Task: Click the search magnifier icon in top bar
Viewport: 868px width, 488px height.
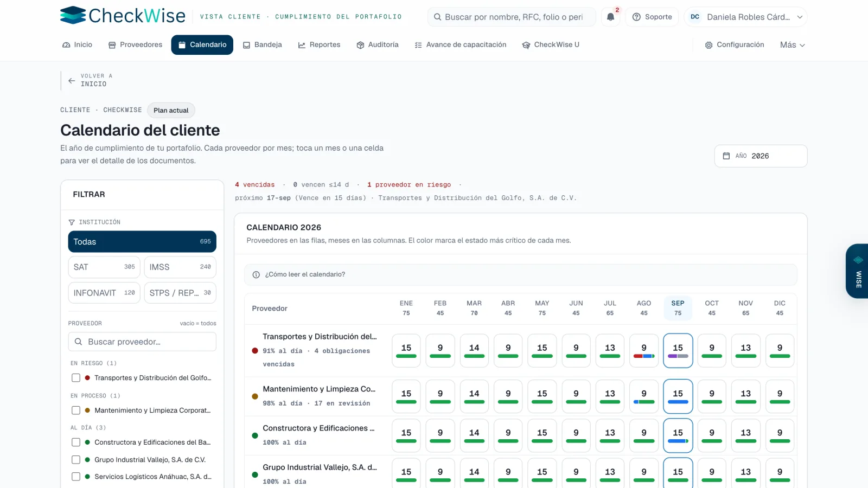Action: point(437,17)
